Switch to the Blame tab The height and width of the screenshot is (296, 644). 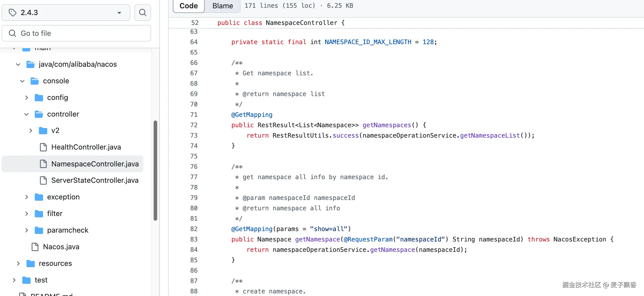click(x=222, y=6)
